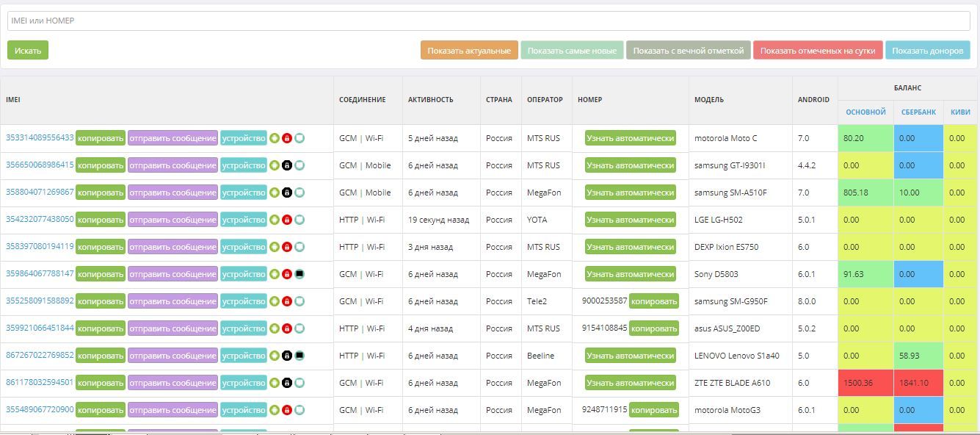The height and width of the screenshot is (435, 980).
Task: Click the Показать с вечной отметкой button
Action: pyautogui.click(x=689, y=51)
